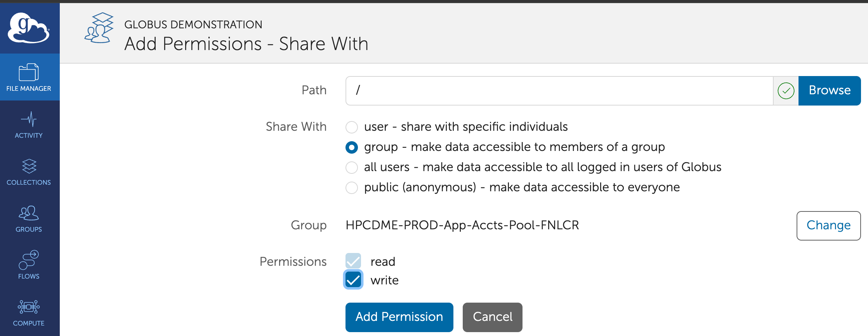Click the Globus logo icon

point(29,28)
